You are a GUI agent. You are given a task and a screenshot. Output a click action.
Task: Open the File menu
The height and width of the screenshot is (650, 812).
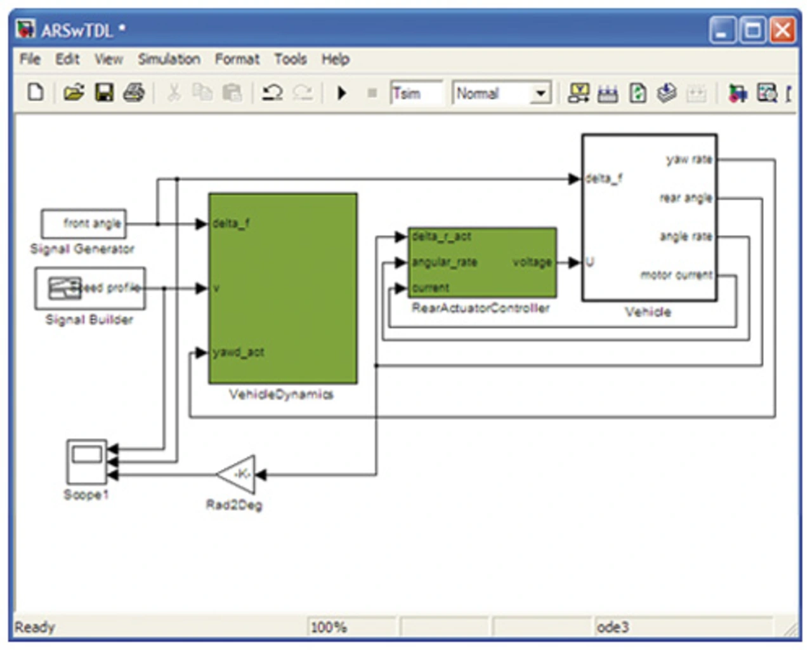click(x=30, y=59)
